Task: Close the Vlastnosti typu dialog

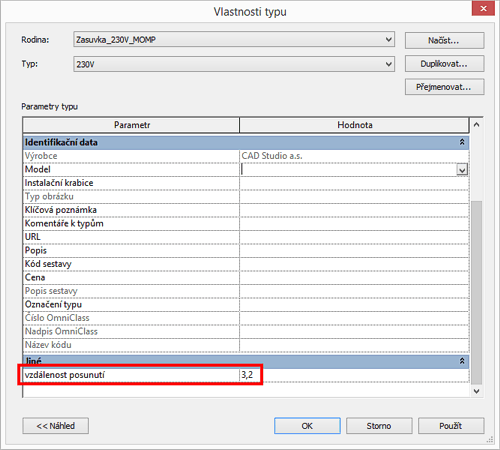Action: pos(483,9)
